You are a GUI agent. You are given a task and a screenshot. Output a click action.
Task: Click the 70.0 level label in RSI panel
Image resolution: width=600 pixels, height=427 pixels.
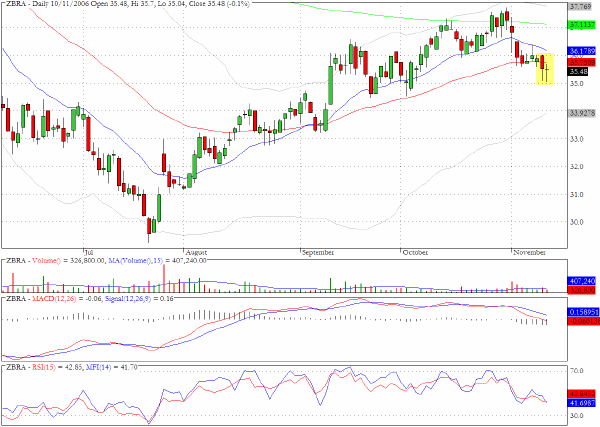[x=577, y=371]
